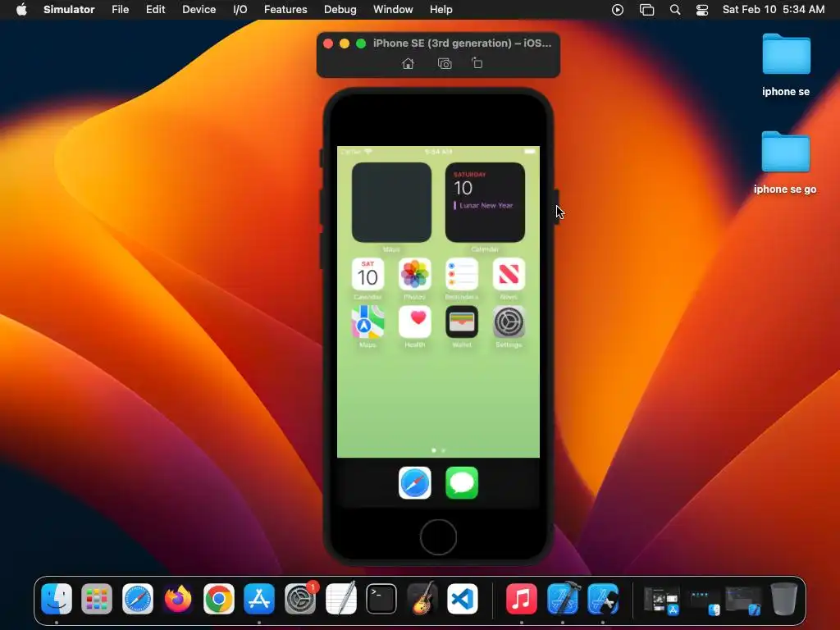Viewport: 840px width, 630px height.
Task: Open Launchpad from the Dock
Action: (97, 598)
